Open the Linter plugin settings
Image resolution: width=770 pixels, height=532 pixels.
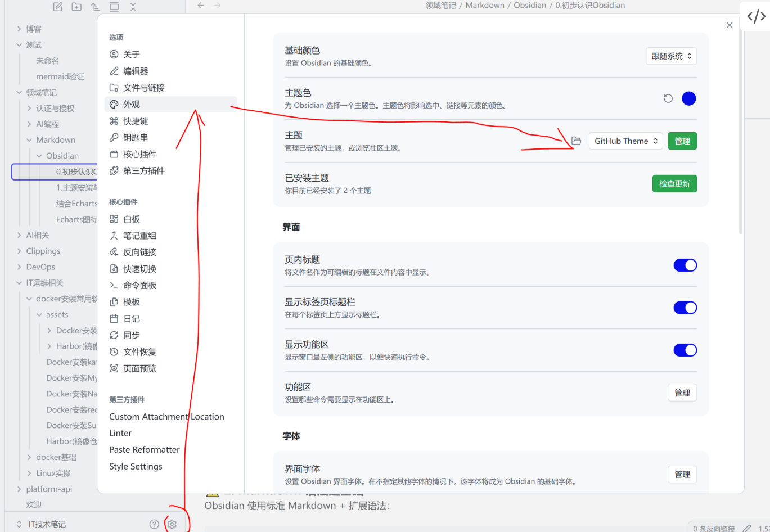tap(170, 433)
